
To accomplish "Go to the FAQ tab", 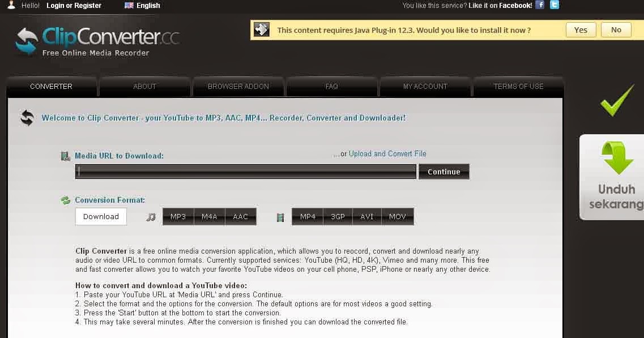I will tap(331, 87).
